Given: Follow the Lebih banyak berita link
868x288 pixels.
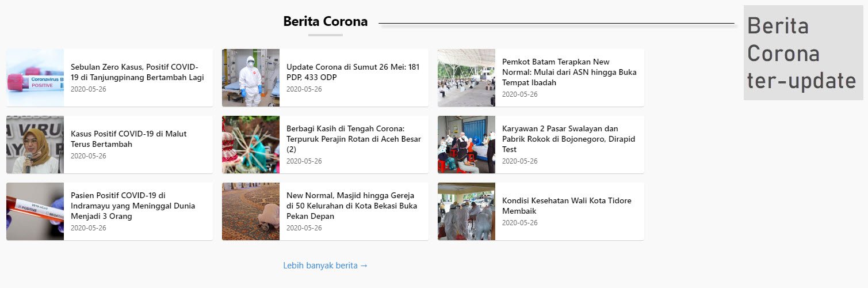Looking at the screenshot, I should click(x=325, y=266).
